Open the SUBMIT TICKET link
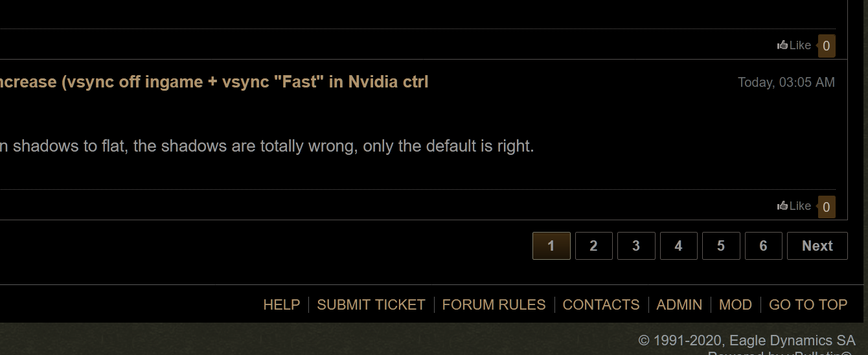 (371, 304)
